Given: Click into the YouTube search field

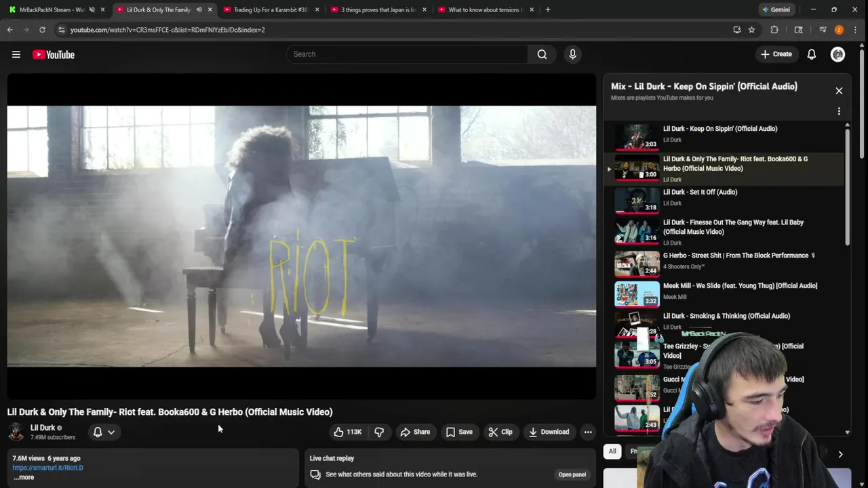Looking at the screenshot, I should 407,54.
